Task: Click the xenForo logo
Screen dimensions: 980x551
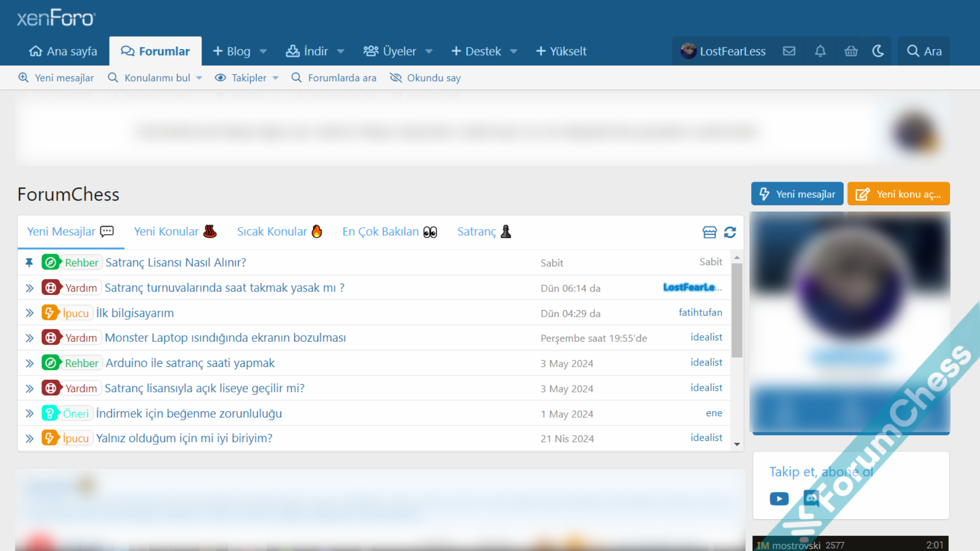Action: coord(56,18)
